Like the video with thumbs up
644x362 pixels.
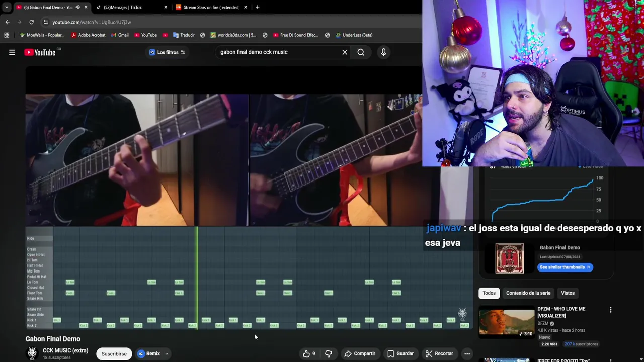tap(309, 353)
